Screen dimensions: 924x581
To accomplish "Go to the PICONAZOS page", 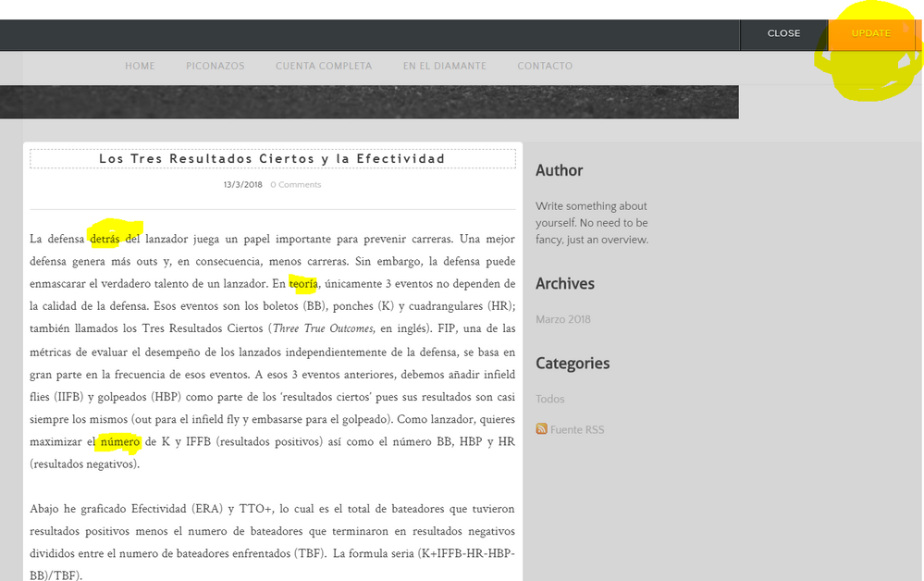I will [215, 66].
